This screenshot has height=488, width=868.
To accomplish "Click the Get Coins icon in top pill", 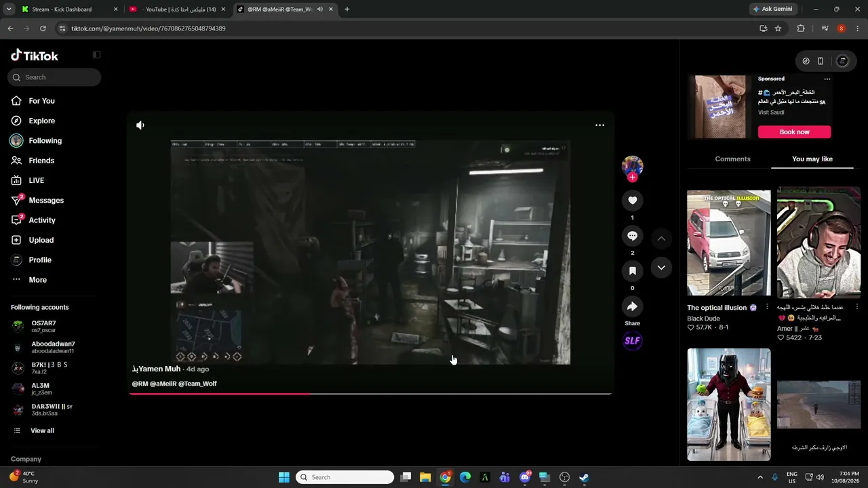I will tap(806, 61).
